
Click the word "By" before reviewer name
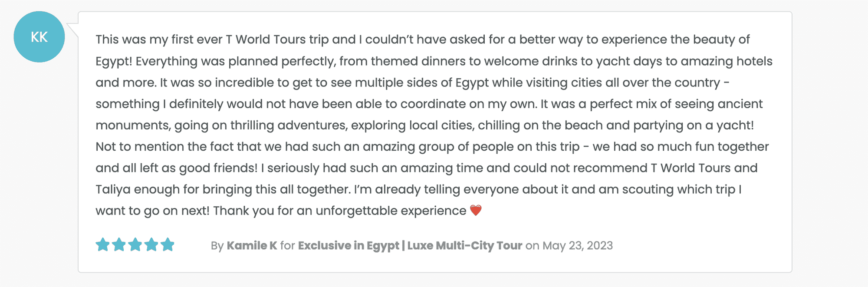(217, 246)
